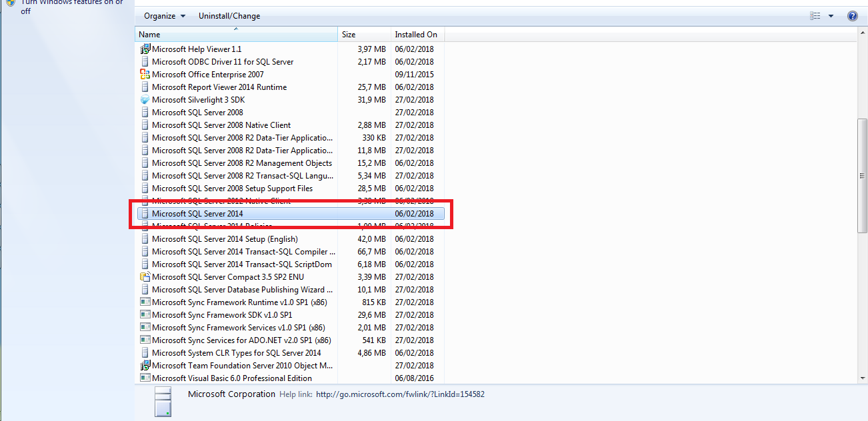This screenshot has height=421, width=868.
Task: Select the Microsoft SQL Server 2014 entry
Action: coord(200,214)
